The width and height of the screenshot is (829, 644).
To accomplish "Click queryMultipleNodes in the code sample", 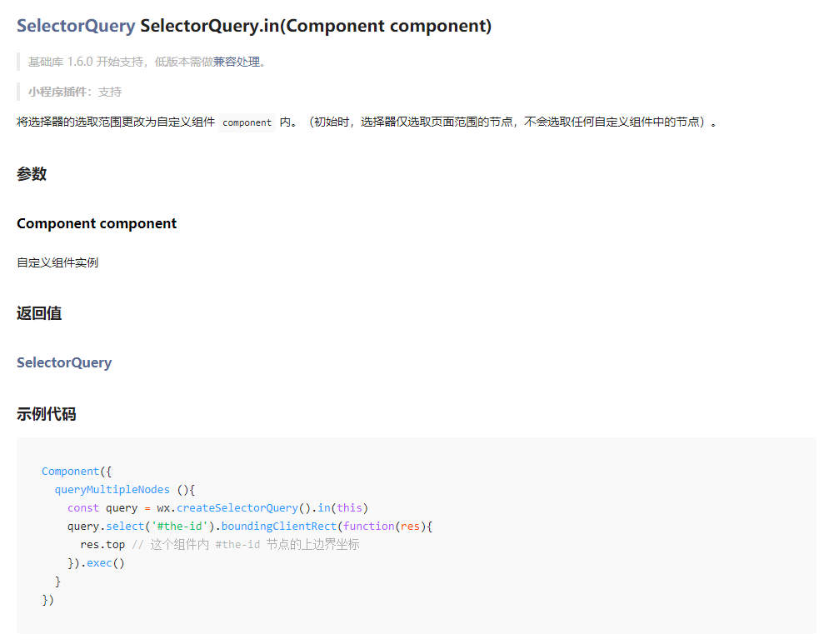I will coord(112,489).
